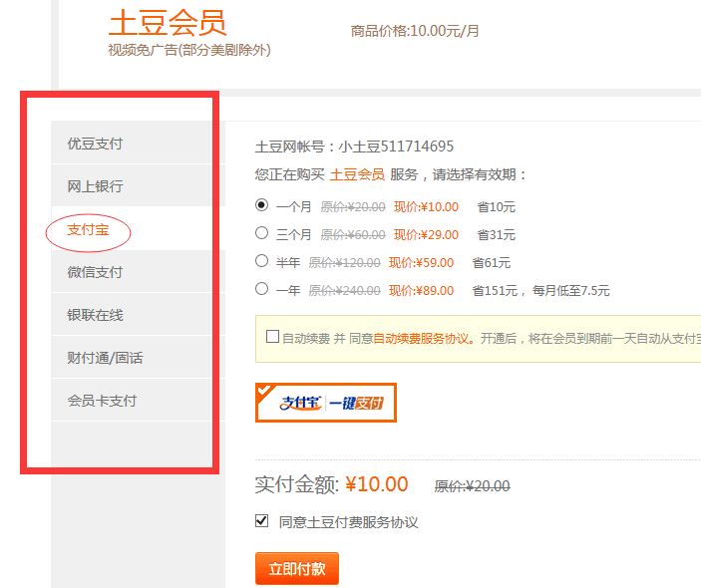Image resolution: width=701 pixels, height=588 pixels.
Task: Select the 支付宝 一键支付 option
Action: coord(326,403)
